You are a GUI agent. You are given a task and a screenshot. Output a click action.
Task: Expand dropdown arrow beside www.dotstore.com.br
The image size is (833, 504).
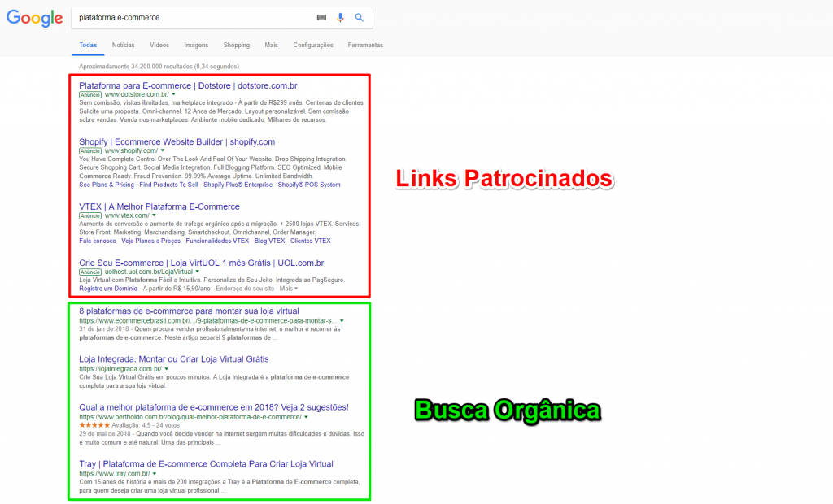(173, 94)
